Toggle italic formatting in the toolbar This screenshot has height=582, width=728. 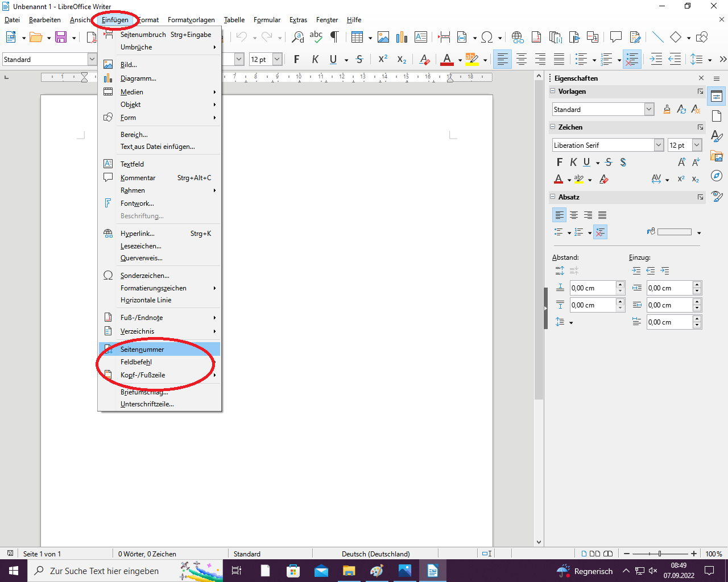click(x=315, y=59)
